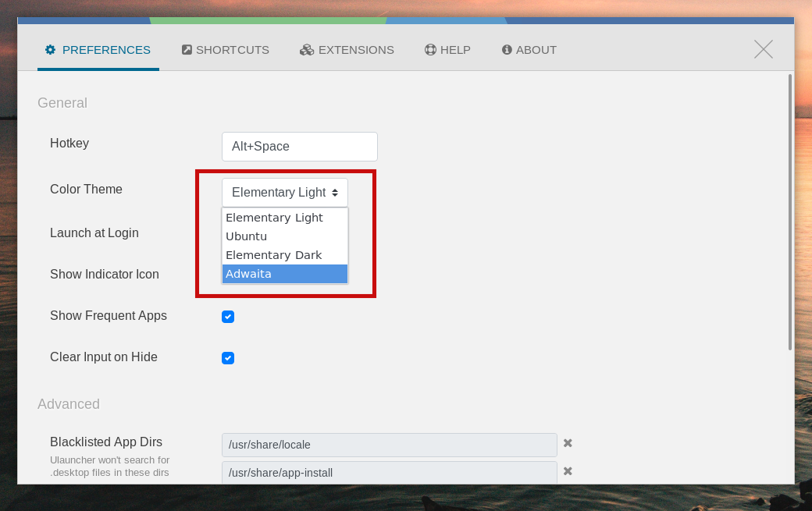Open the Color Theme dropdown

[x=285, y=193]
